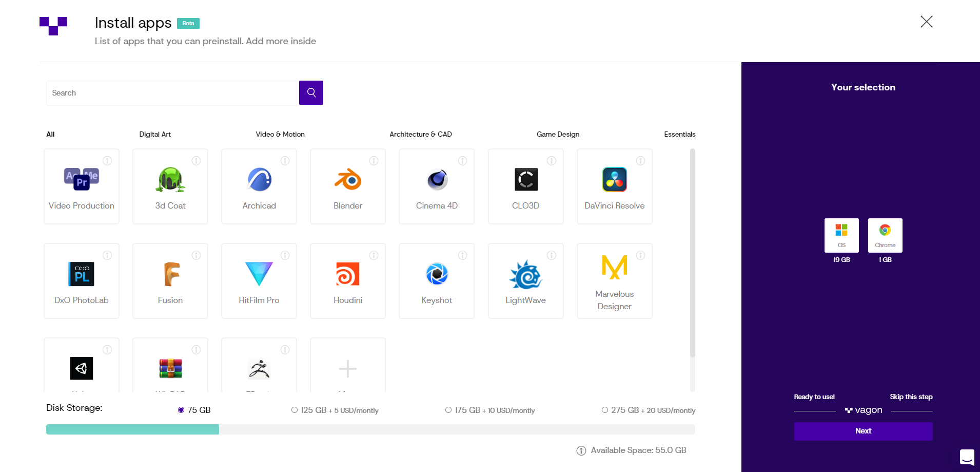Open info for CLO3D tile
This screenshot has width=980, height=472.
pyautogui.click(x=552, y=161)
